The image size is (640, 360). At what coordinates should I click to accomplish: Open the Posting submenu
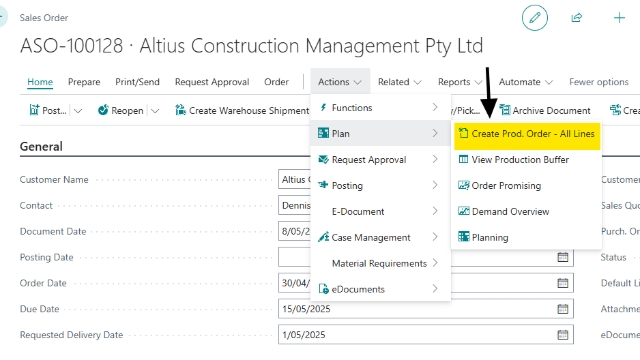(x=380, y=185)
